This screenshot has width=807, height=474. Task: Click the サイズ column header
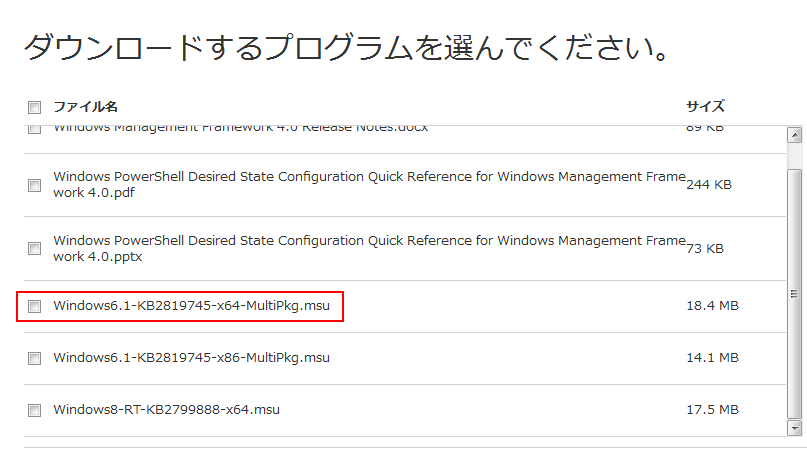pyautogui.click(x=705, y=106)
